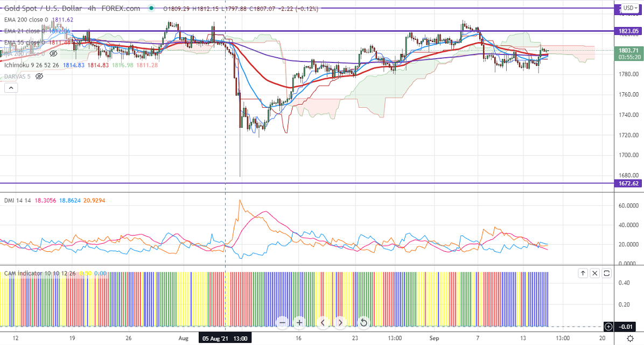
Task: Click the C1807.07 close value
Action: coord(261,8)
